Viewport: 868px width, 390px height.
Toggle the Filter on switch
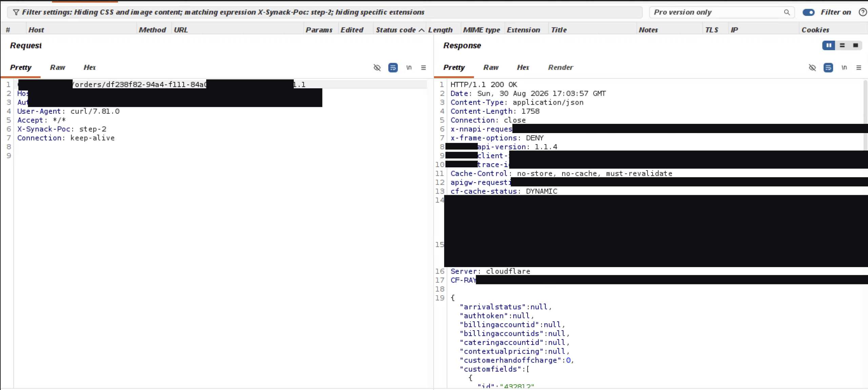tap(808, 12)
